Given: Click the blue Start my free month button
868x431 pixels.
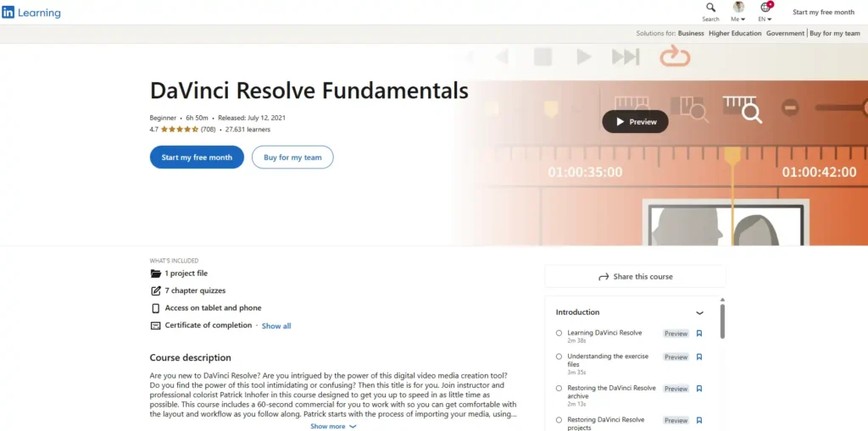Looking at the screenshot, I should [x=197, y=157].
